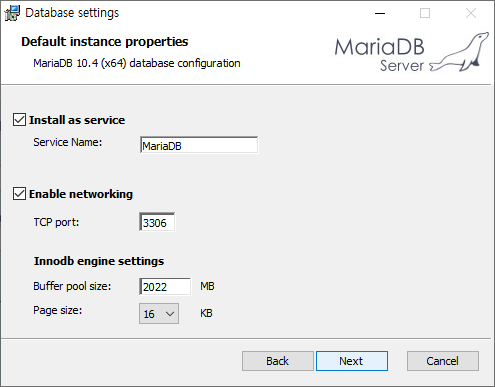Click the Back button
Image resolution: width=495 pixels, height=387 pixels.
point(278,361)
